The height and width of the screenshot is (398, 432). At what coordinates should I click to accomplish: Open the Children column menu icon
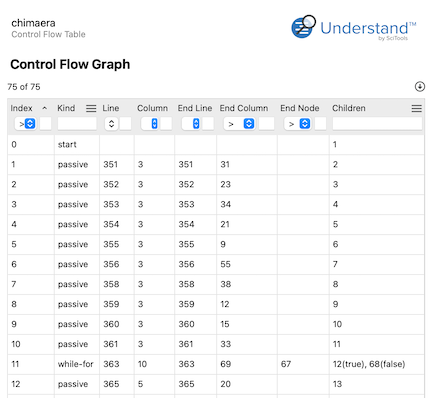[416, 108]
